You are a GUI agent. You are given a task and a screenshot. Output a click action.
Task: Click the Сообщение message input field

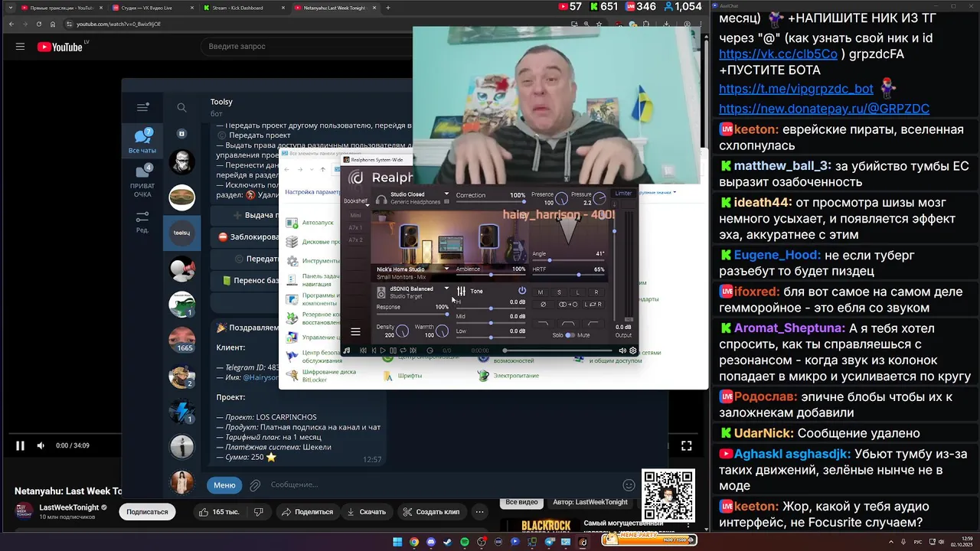(443, 484)
